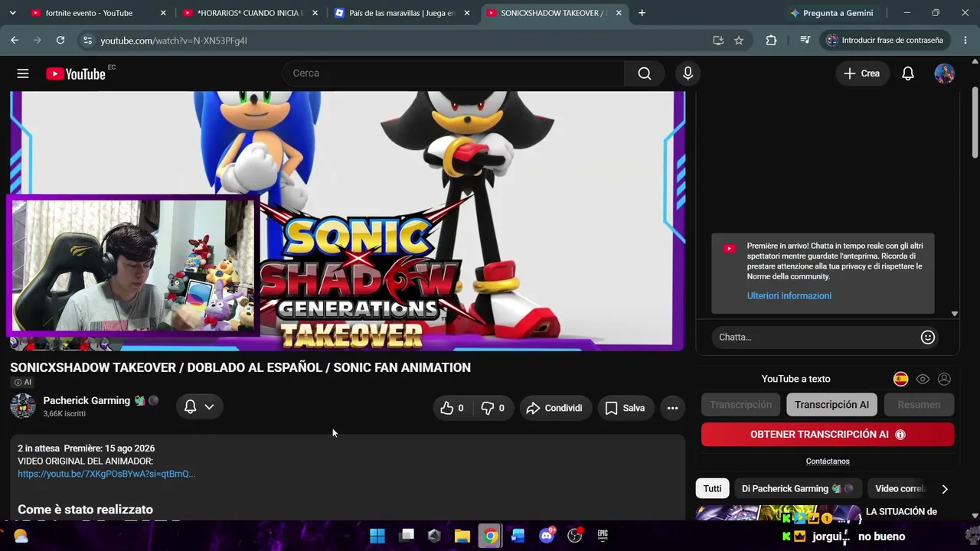Click the search magnifier button
Viewport: 980px width, 551px height.
pos(645,73)
